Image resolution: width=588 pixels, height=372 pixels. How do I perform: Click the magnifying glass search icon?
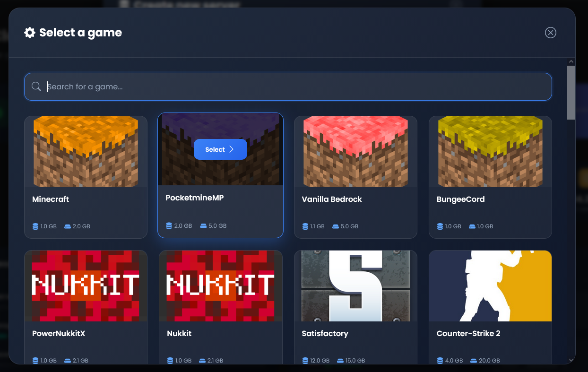click(36, 87)
